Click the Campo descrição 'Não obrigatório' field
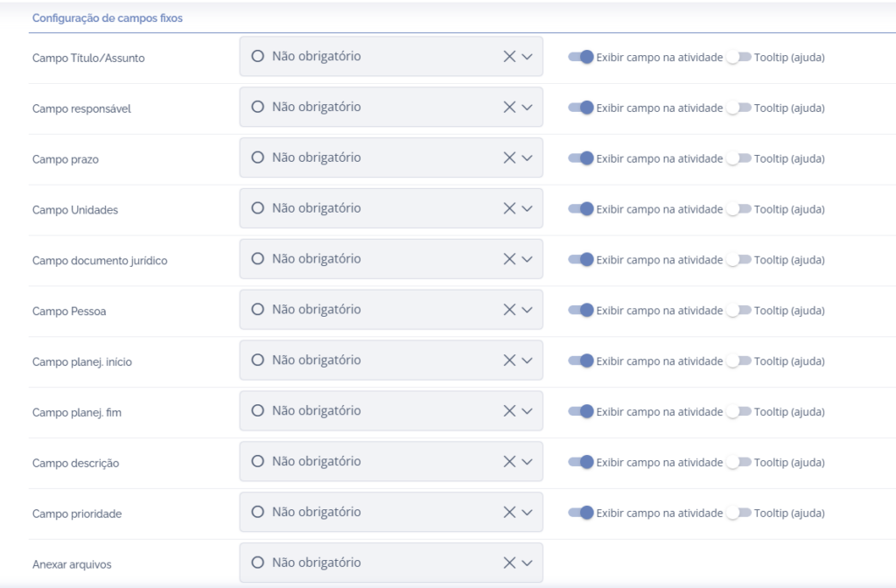The width and height of the screenshot is (896, 588). (367, 462)
